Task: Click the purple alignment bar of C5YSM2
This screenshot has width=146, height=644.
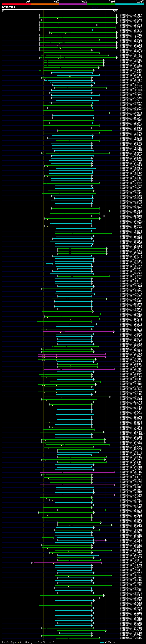Action: click(79, 332)
